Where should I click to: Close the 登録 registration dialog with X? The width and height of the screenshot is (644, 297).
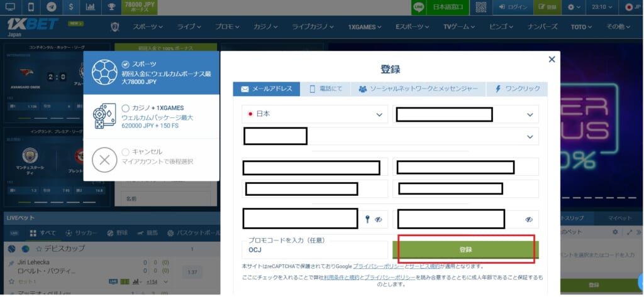point(552,60)
